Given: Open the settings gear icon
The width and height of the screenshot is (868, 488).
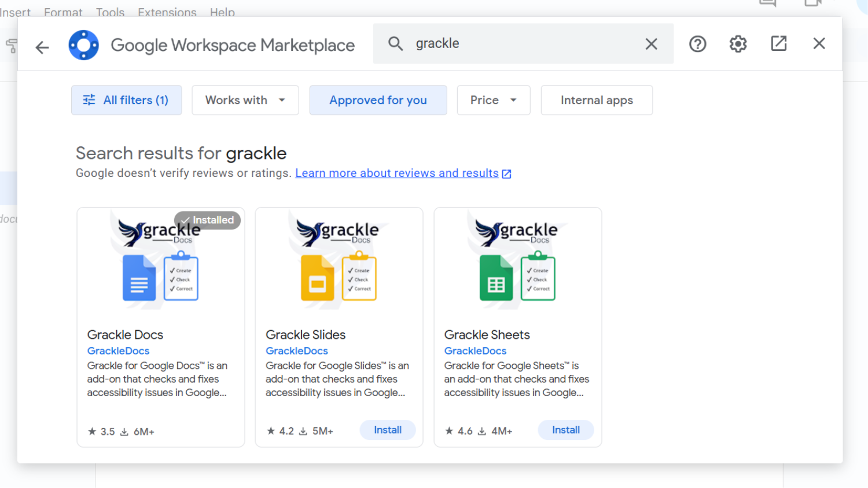Looking at the screenshot, I should coord(738,44).
